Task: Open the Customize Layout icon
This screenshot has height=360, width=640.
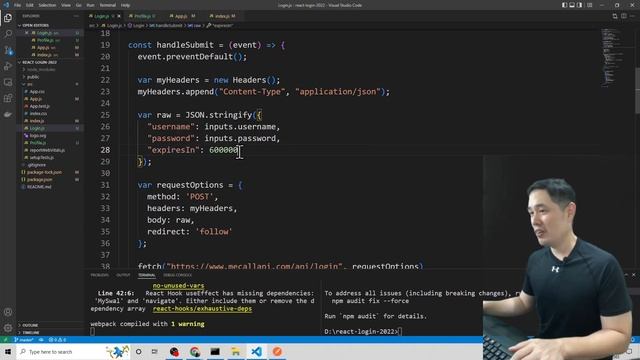Action: point(589,5)
